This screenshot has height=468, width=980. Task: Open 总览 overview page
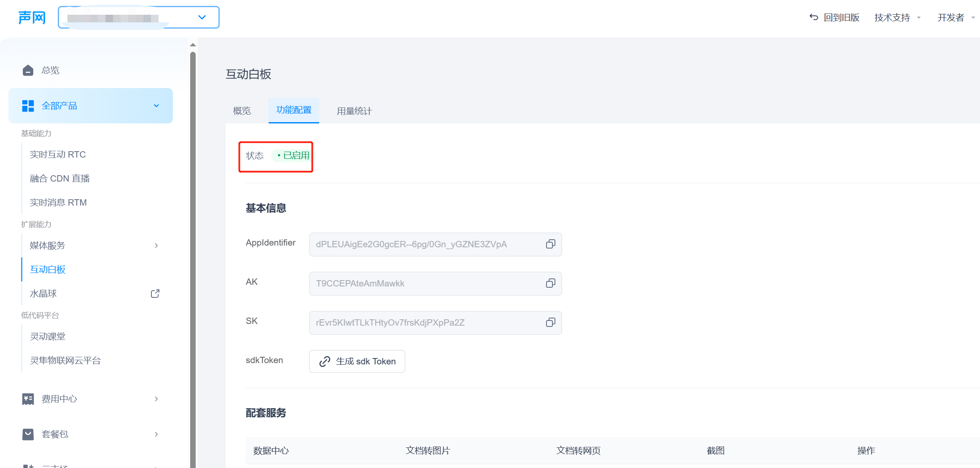tap(50, 70)
